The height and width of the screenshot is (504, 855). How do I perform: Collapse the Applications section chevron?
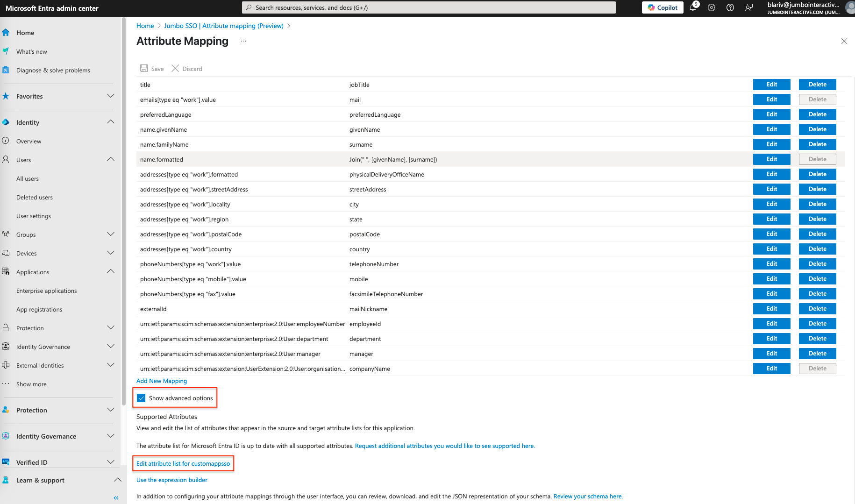click(111, 271)
